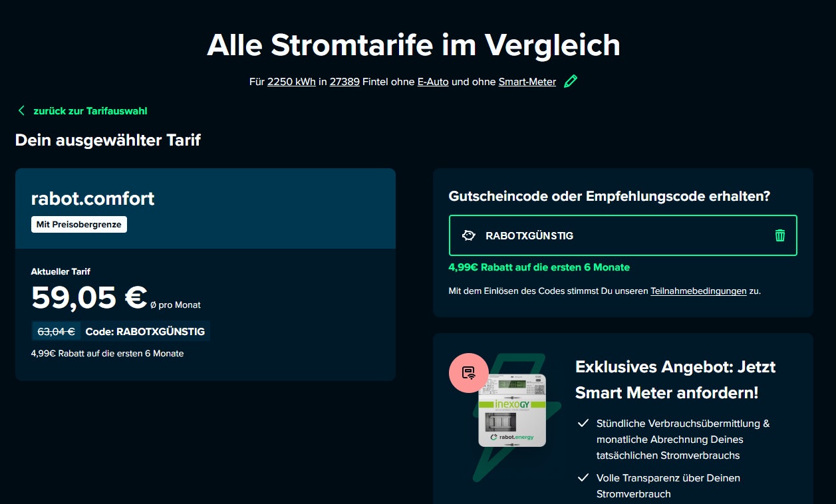Click the Exklusives Angebot Smart Meter heading
836x504 pixels.
(675, 380)
